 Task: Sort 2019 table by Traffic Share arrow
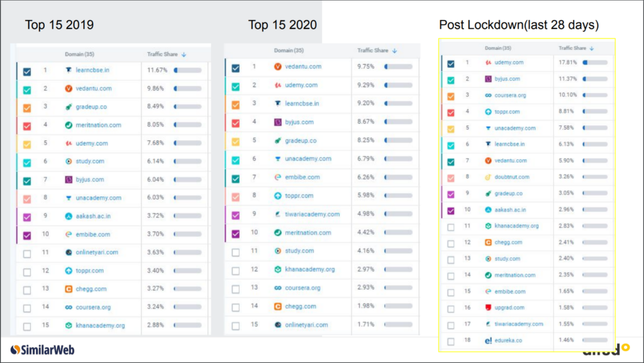pyautogui.click(x=184, y=54)
